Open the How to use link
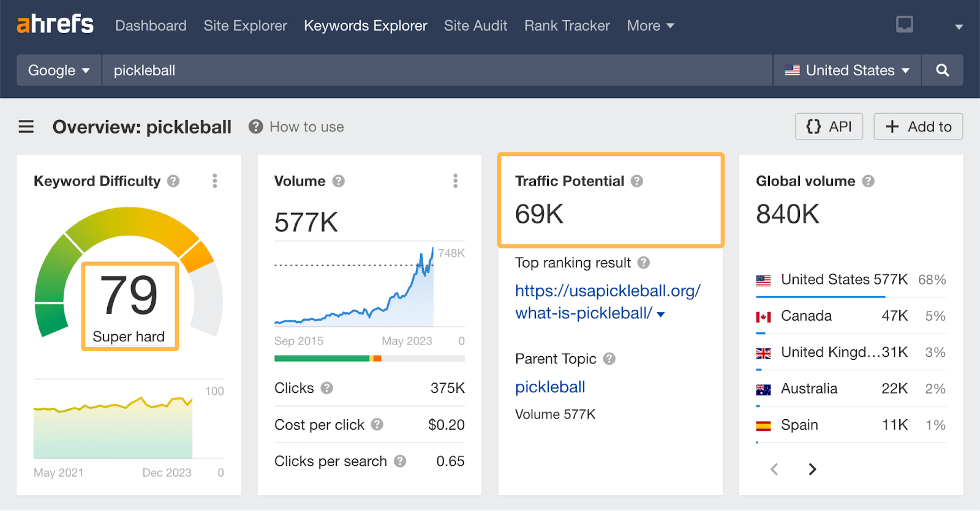The height and width of the screenshot is (511, 980). tap(307, 127)
